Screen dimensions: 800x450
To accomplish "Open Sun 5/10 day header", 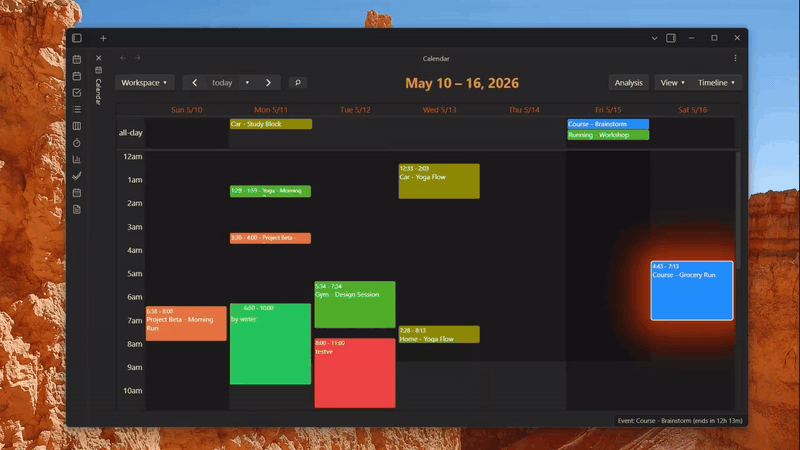I will [187, 110].
